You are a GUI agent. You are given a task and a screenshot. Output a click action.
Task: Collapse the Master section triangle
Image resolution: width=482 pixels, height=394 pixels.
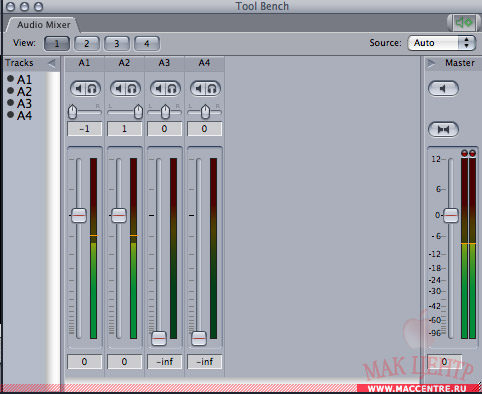click(431, 63)
